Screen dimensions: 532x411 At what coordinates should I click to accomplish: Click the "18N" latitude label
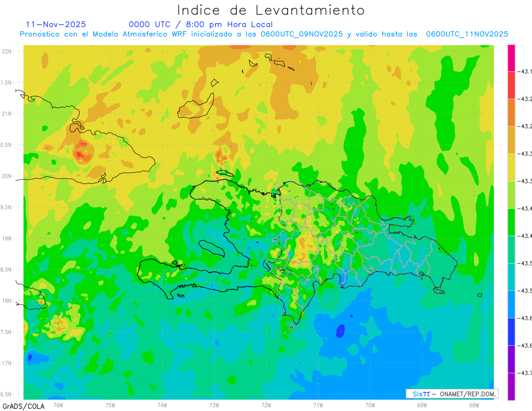coord(8,301)
